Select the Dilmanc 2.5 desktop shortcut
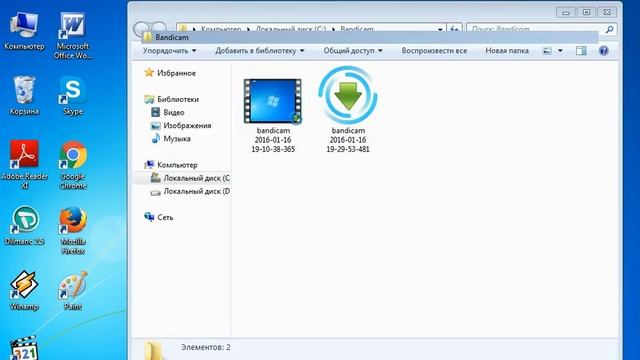Viewport: 640px width, 360px height. (x=24, y=225)
